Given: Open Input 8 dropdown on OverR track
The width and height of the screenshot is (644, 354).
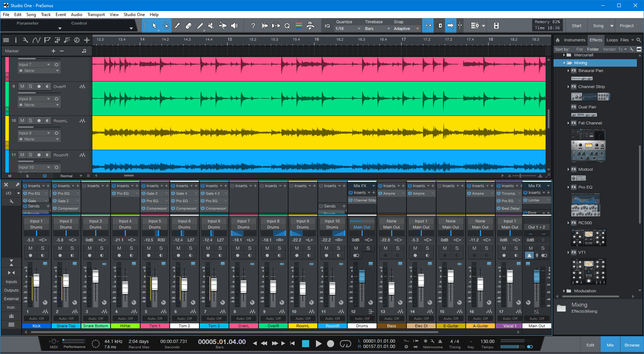Looking at the screenshot, I should (35, 99).
